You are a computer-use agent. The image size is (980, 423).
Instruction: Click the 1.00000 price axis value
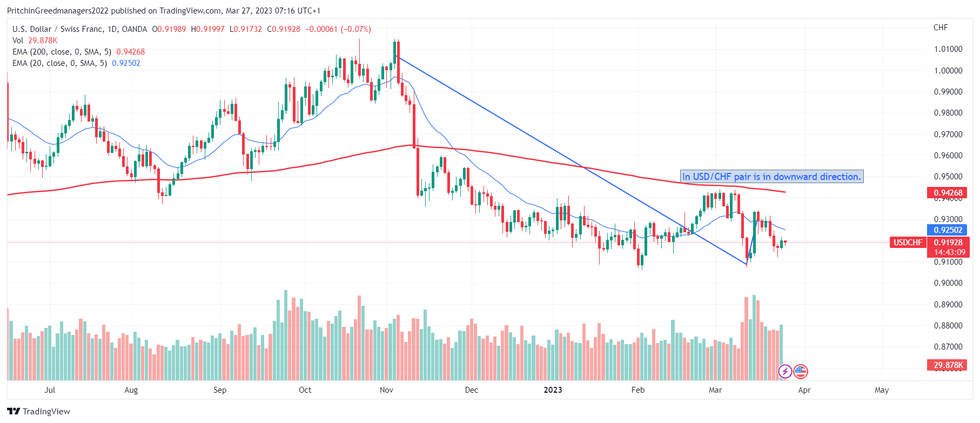(948, 71)
